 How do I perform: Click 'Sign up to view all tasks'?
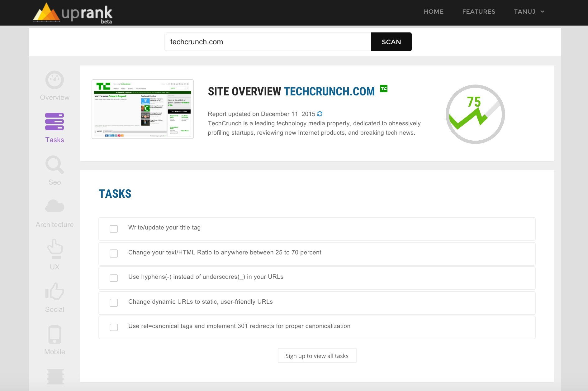[x=317, y=356]
